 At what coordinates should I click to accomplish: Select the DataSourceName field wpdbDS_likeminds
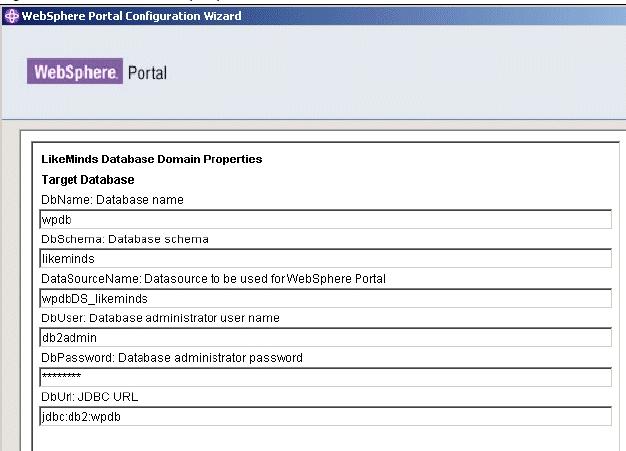click(x=325, y=298)
